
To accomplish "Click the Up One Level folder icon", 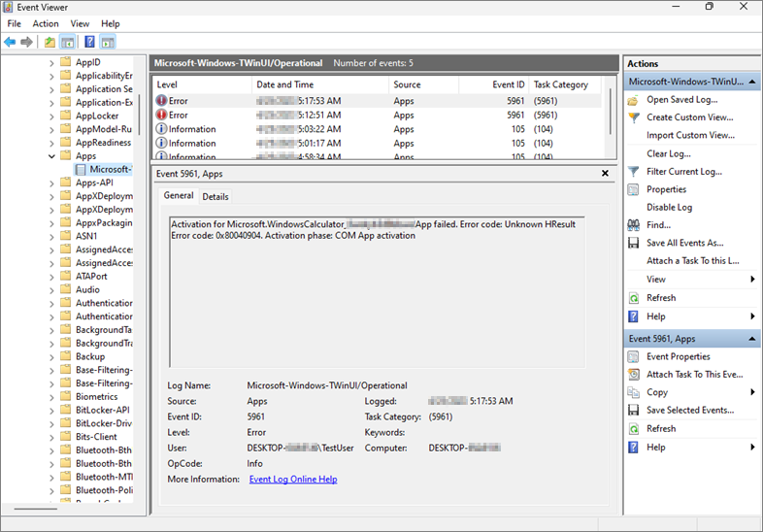I will 50,43.
